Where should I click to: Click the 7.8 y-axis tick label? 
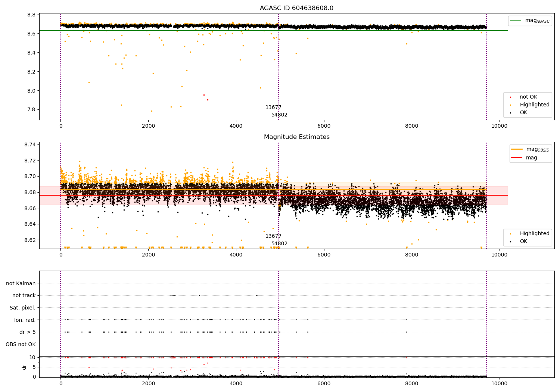click(x=31, y=110)
